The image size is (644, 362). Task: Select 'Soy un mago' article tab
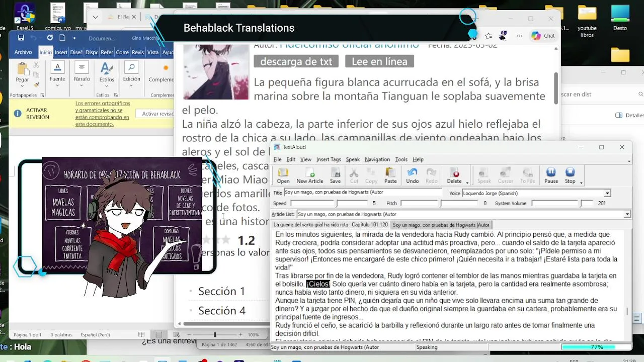pos(441,225)
